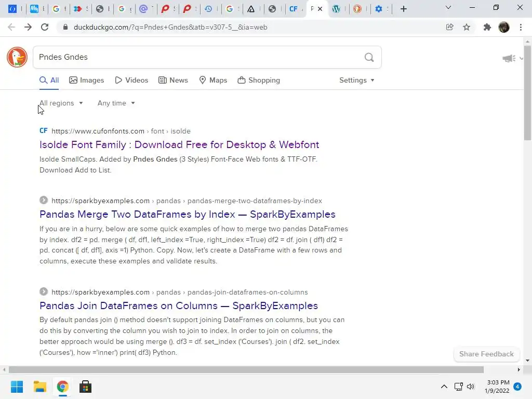Click the horizontal scrollbar right arrow
532x399 pixels.
pyautogui.click(x=519, y=369)
